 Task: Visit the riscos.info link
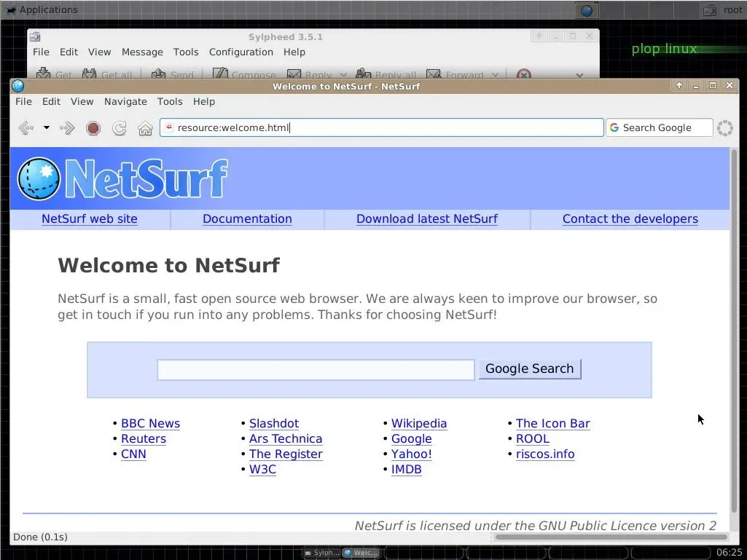(545, 454)
